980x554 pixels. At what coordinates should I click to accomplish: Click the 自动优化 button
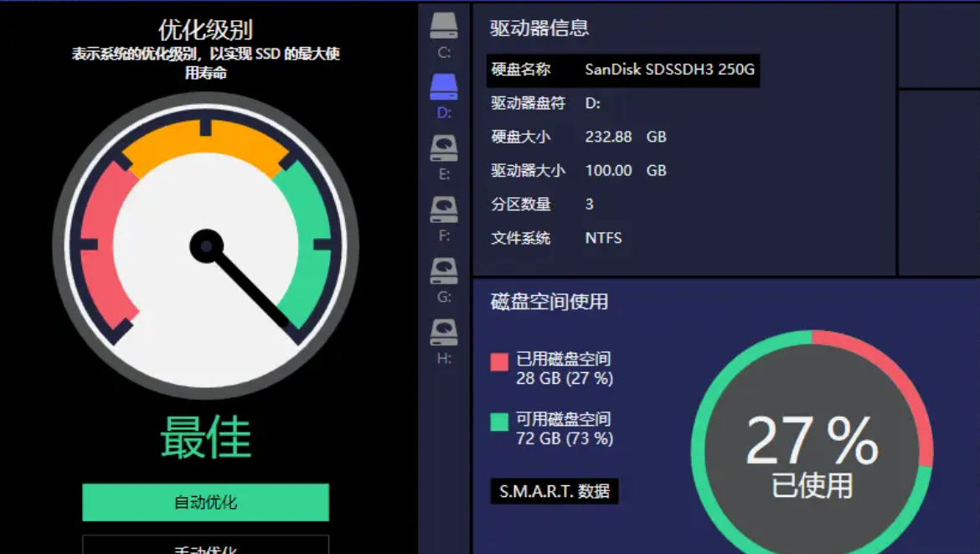[204, 502]
